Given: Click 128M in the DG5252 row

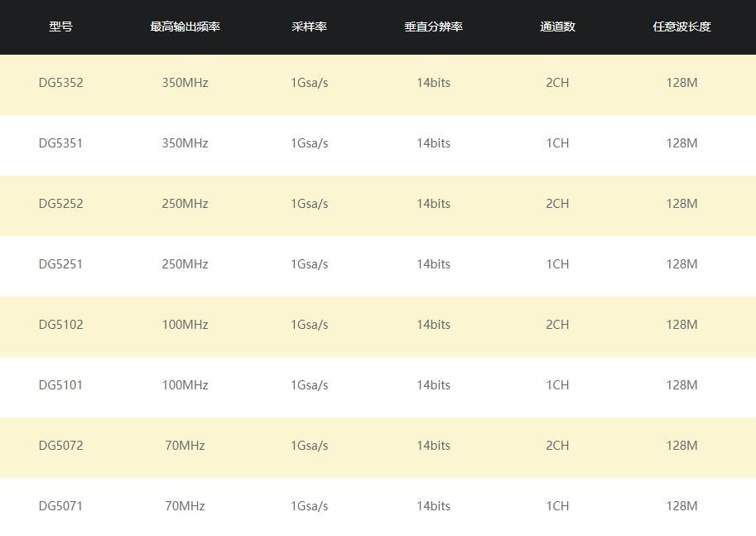Looking at the screenshot, I should pyautogui.click(x=681, y=204).
